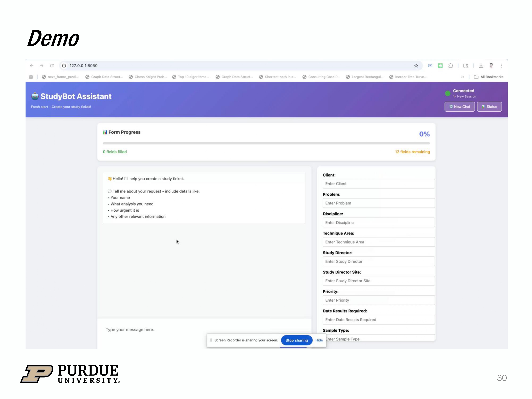The height and width of the screenshot is (399, 532).
Task: Click the bookmark star icon in address bar
Action: (416, 66)
